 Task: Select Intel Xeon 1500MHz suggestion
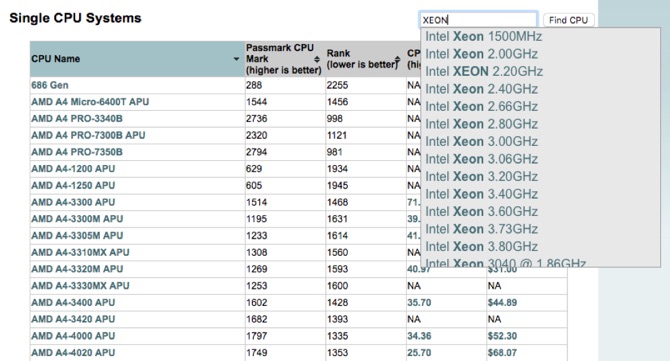click(x=540, y=36)
